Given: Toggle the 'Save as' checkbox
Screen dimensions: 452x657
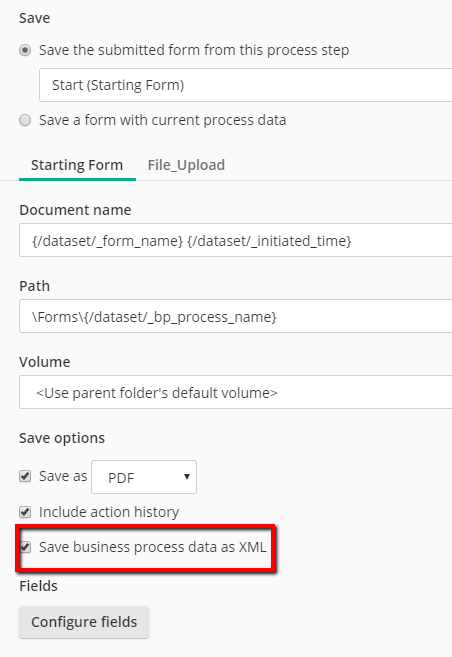Looking at the screenshot, I should pos(25,476).
